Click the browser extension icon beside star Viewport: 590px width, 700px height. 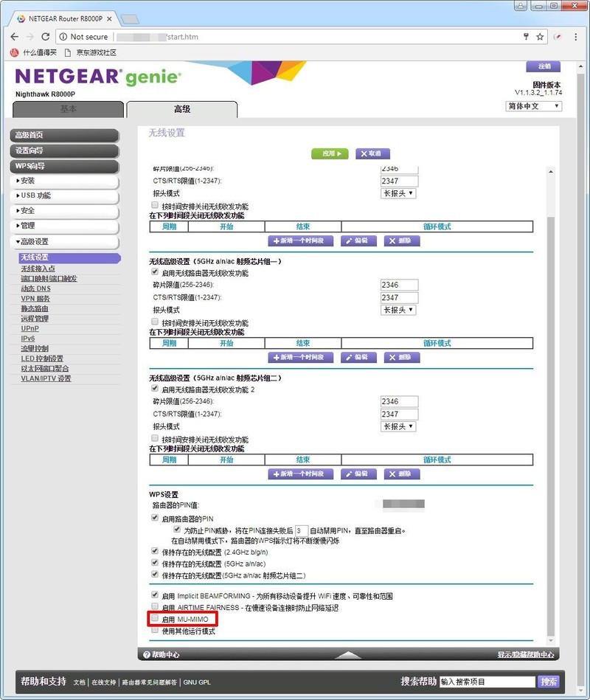558,37
